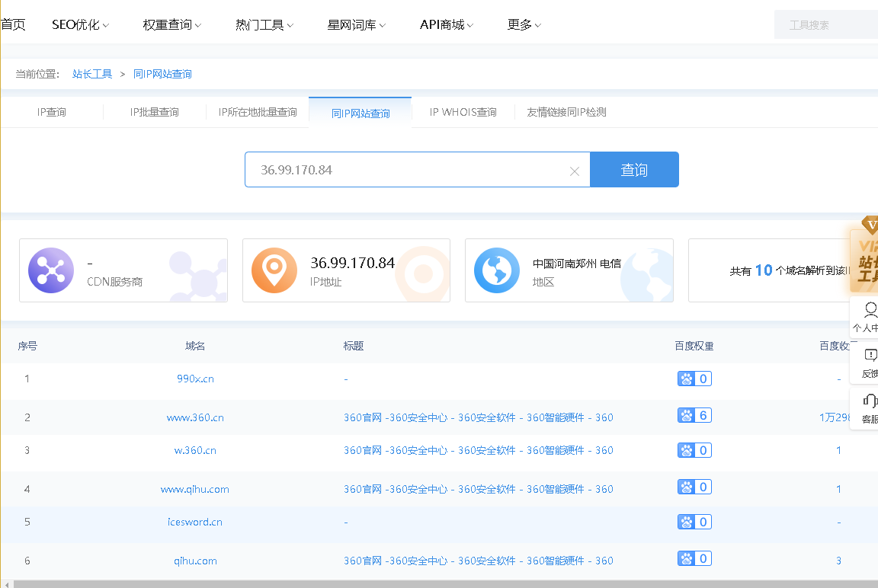
Task: Click Baidu weight badge for www.qihu.com
Action: (694, 487)
